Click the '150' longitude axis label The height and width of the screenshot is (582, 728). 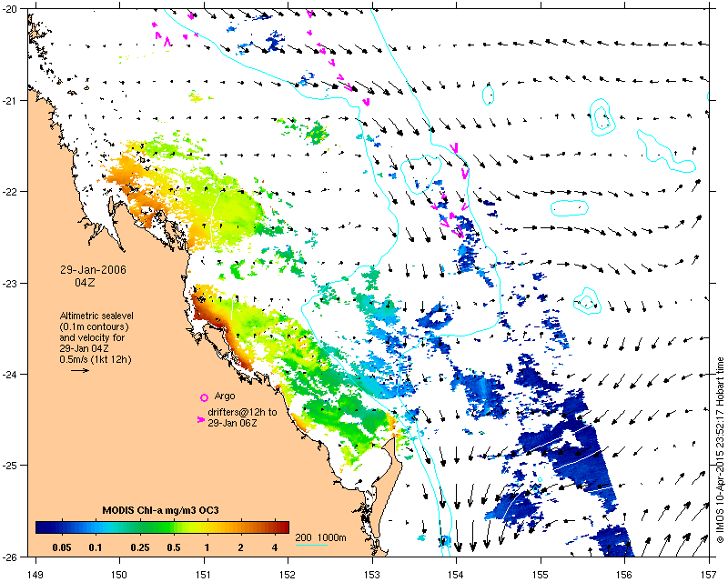[x=119, y=575]
